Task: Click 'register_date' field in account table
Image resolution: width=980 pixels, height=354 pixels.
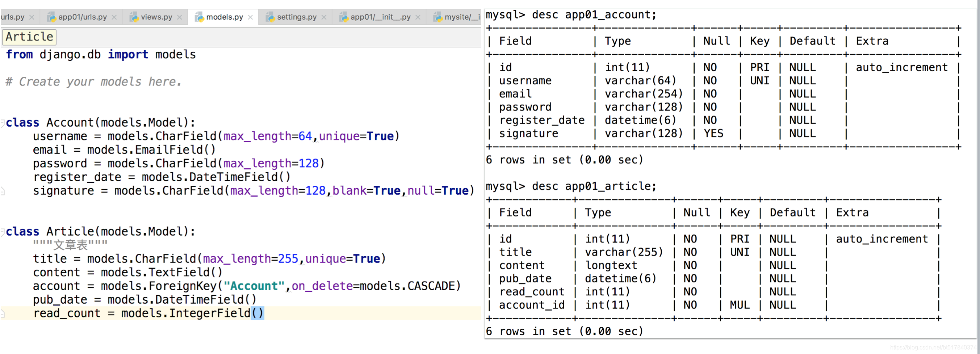Action: tap(542, 121)
